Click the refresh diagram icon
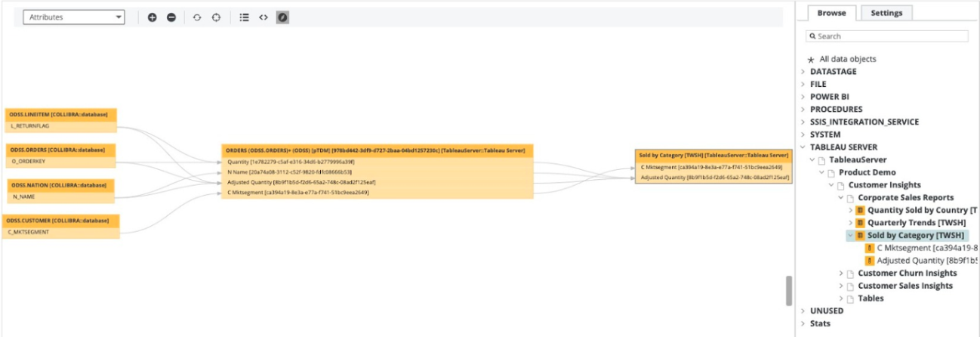This screenshot has width=980, height=337. coord(197,17)
